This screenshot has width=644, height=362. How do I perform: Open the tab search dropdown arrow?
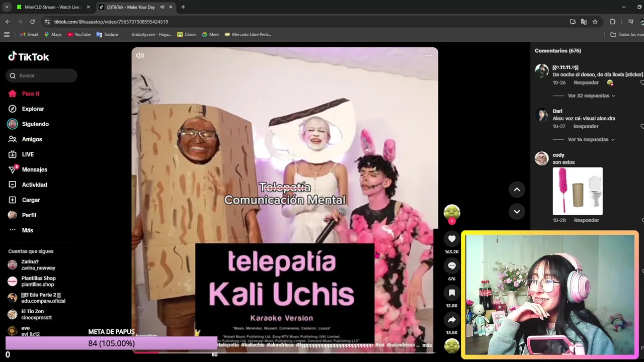click(7, 7)
